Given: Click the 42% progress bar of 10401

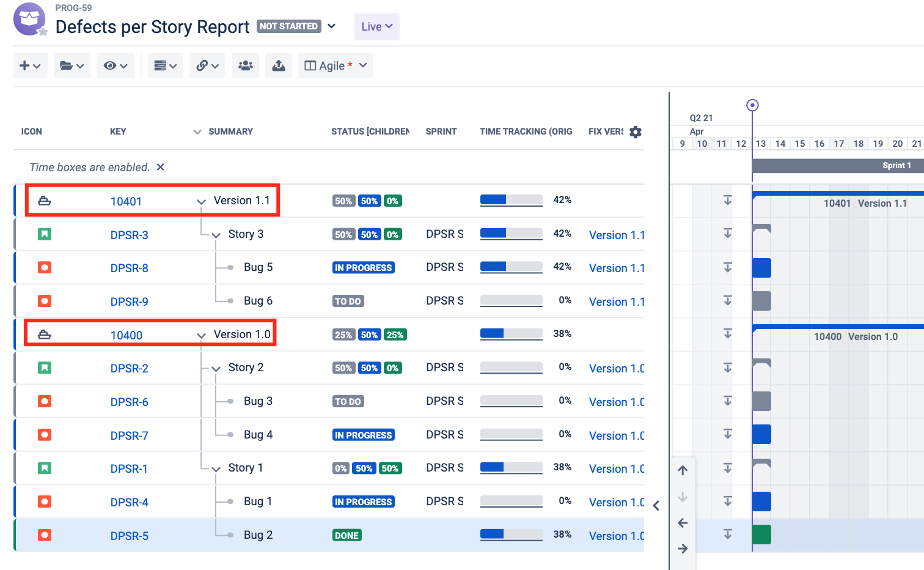Looking at the screenshot, I should [x=512, y=200].
